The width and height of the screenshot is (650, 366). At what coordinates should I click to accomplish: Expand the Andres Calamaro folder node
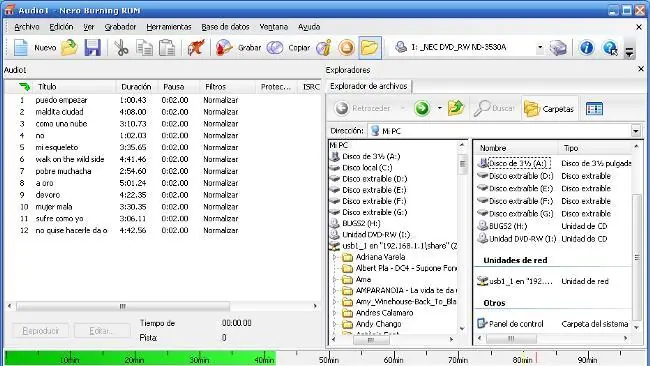(x=335, y=313)
